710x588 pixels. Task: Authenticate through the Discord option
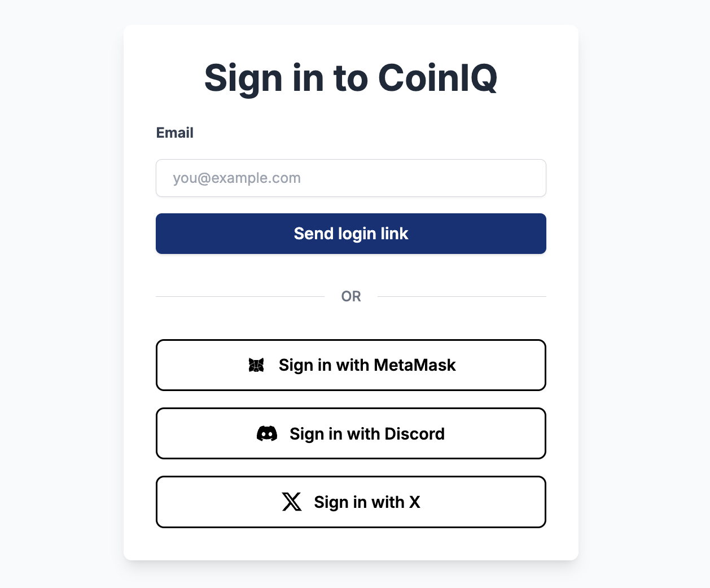350,433
